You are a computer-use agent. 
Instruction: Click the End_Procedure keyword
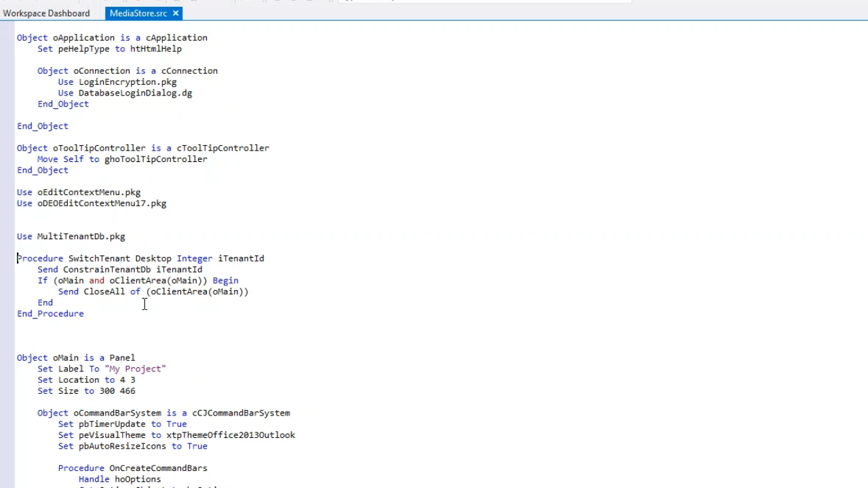point(50,314)
